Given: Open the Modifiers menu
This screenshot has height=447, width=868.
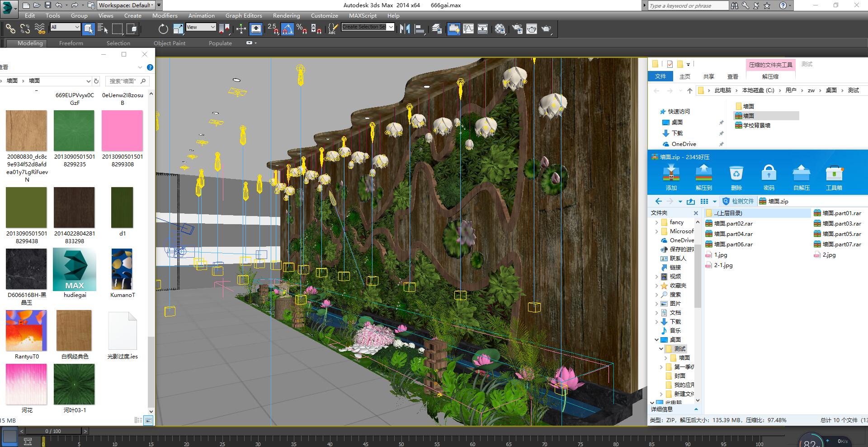Looking at the screenshot, I should pos(165,15).
